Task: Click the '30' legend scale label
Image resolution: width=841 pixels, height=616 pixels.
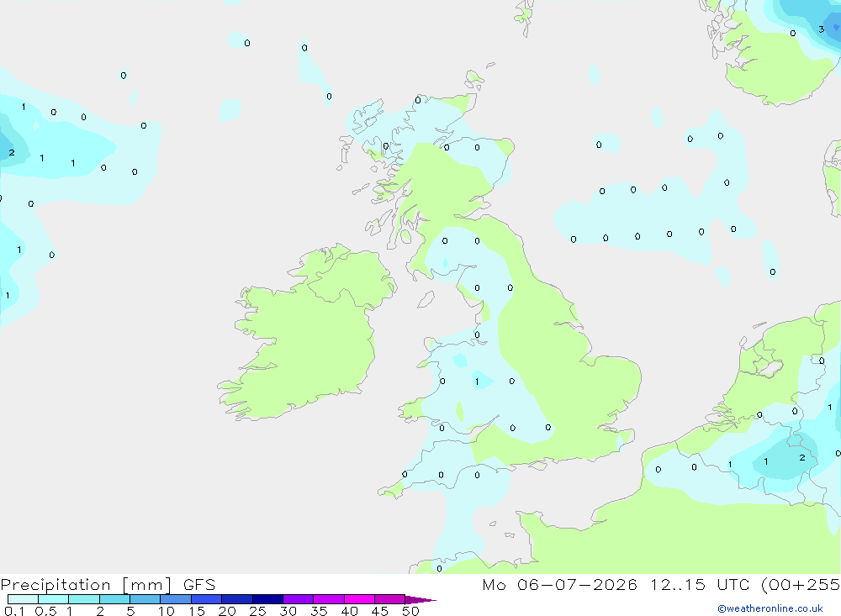Action: coord(288,611)
